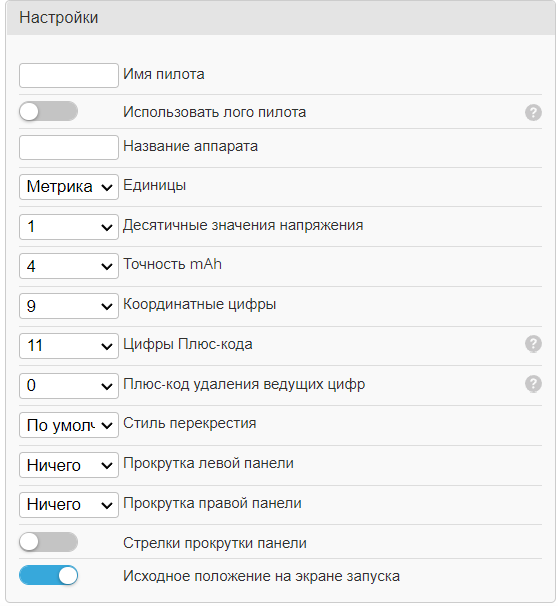Click the Прокрутка левой панели label

coord(208,463)
